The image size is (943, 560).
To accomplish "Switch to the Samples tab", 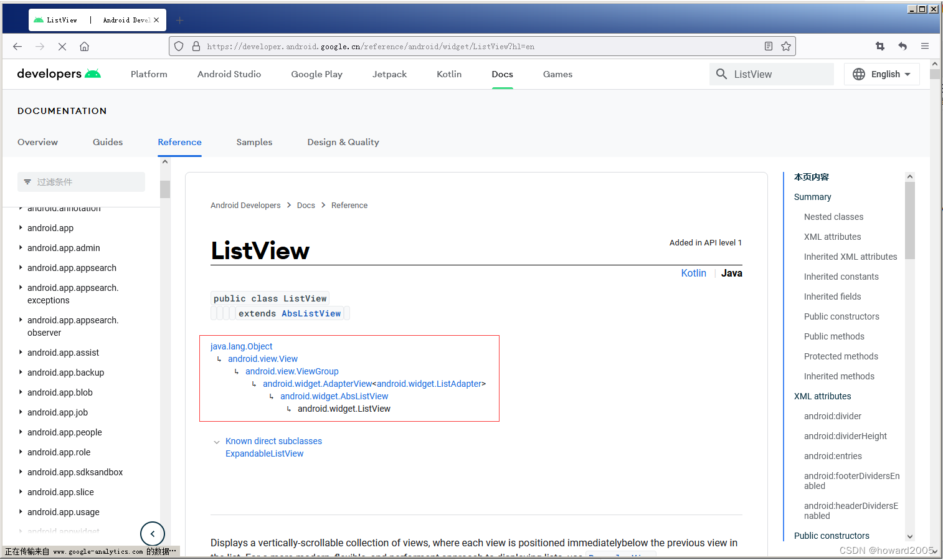I will (254, 142).
